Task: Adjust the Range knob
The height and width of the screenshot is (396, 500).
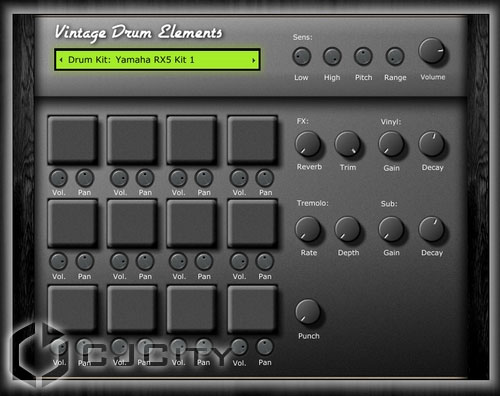Action: click(x=395, y=56)
